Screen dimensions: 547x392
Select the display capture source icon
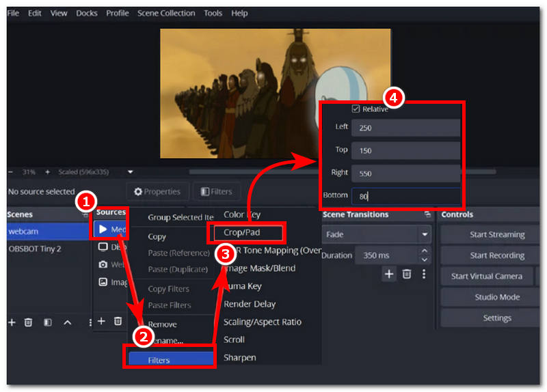coord(103,247)
